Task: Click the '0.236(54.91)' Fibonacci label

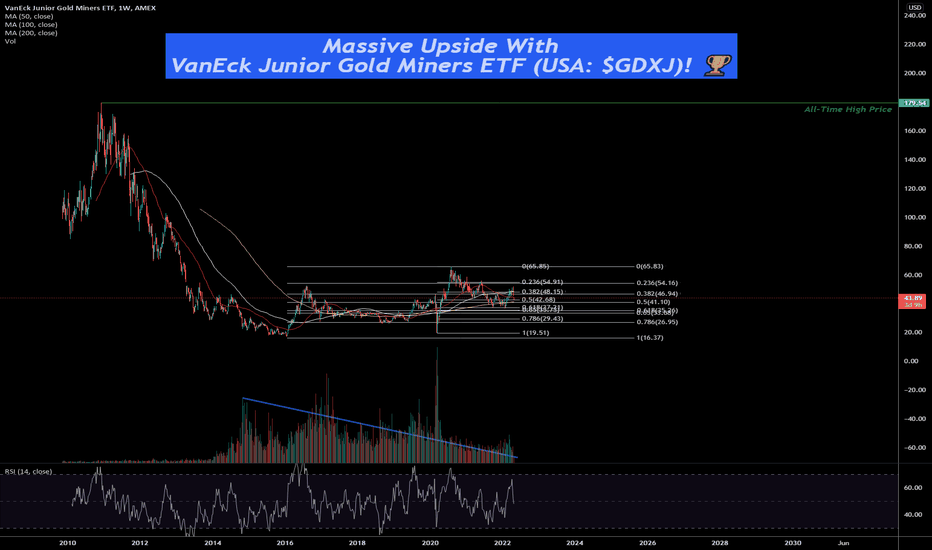Action: (x=542, y=282)
